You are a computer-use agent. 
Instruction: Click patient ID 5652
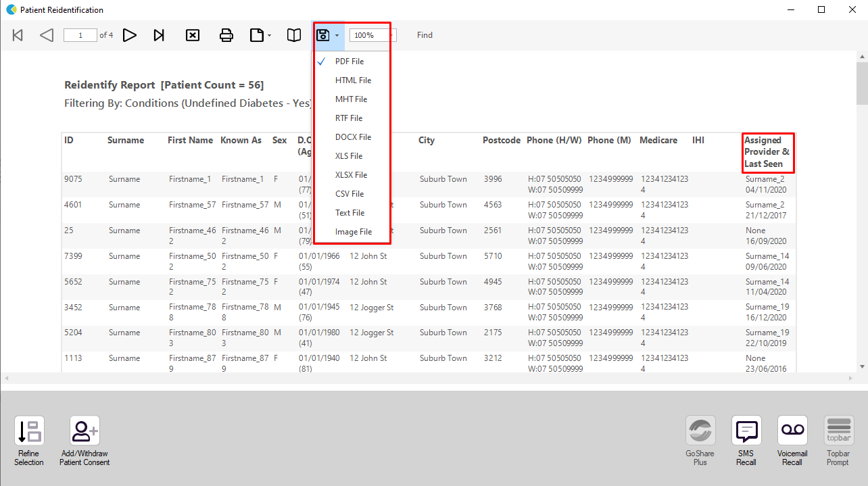coord(74,282)
